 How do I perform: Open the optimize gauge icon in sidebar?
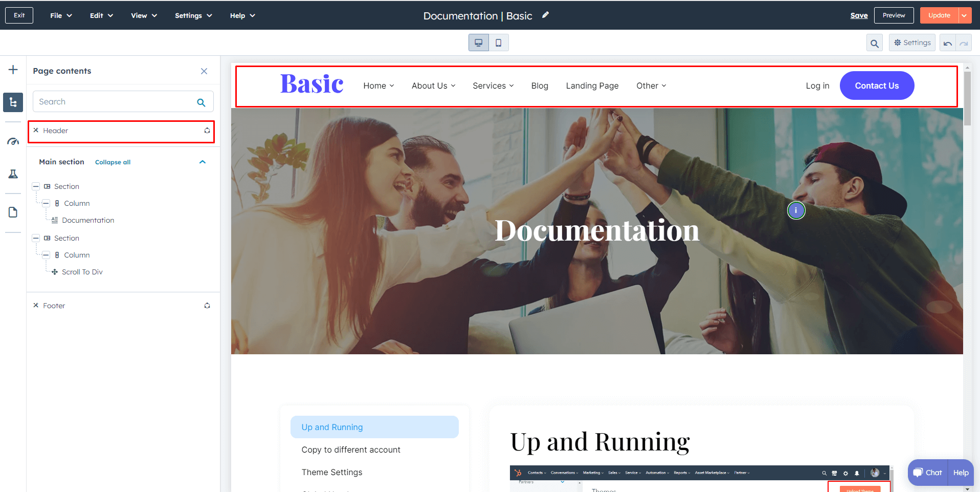13,141
